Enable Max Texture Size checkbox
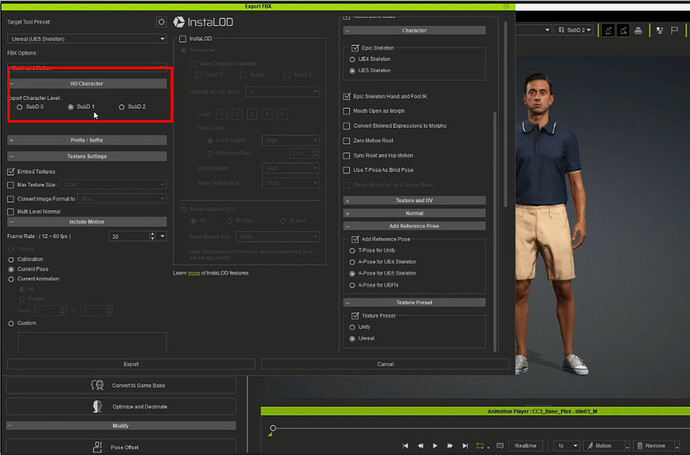The image size is (690, 455). tap(11, 185)
